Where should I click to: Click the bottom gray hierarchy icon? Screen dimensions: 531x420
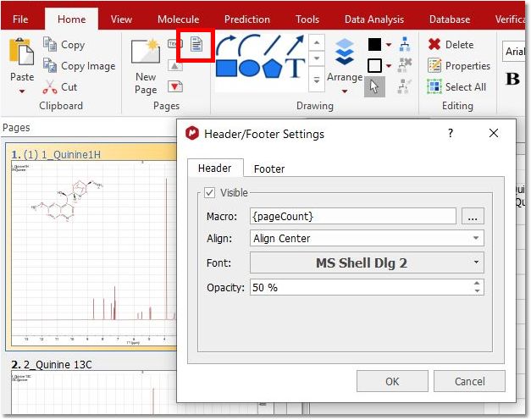[404, 86]
